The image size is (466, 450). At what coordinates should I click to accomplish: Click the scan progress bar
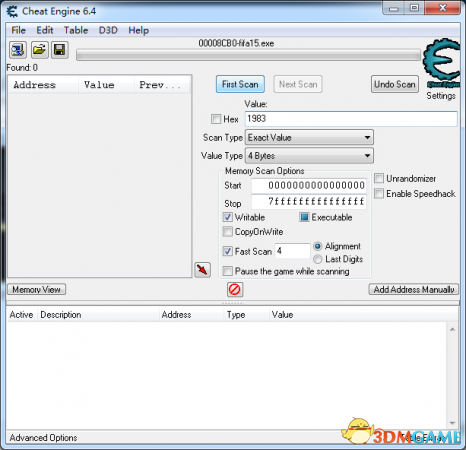tap(248, 55)
